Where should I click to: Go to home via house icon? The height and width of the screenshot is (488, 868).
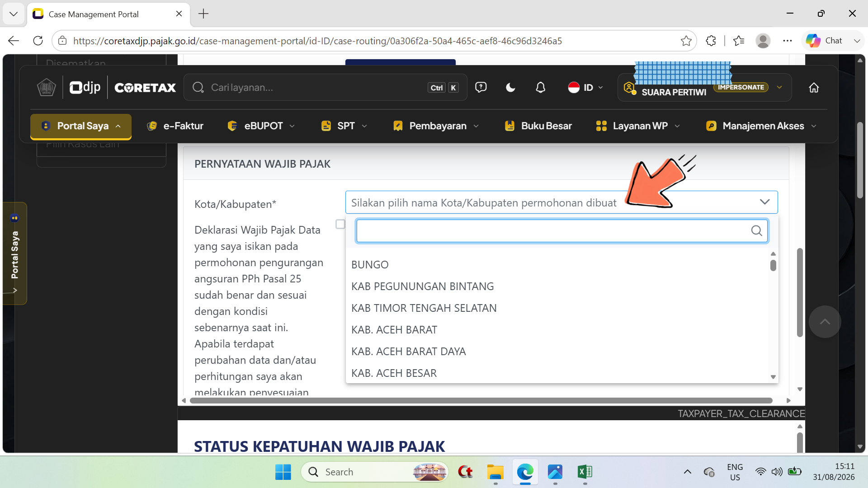(814, 87)
